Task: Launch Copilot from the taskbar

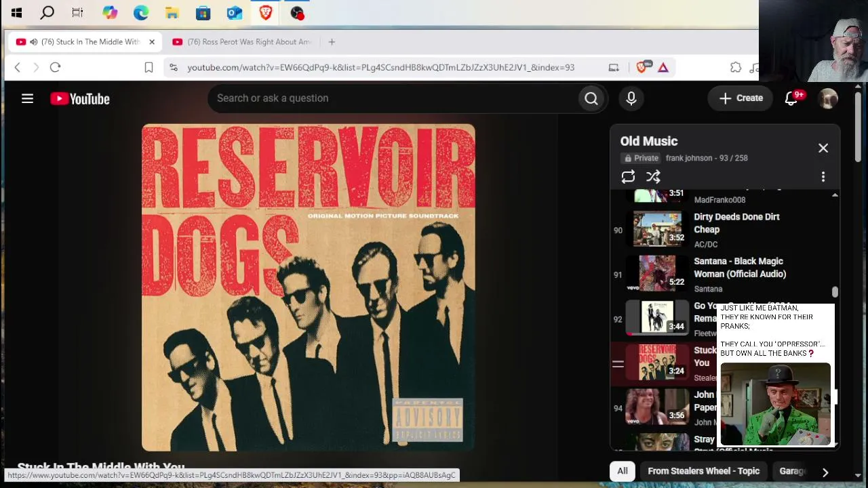Action: [x=110, y=12]
